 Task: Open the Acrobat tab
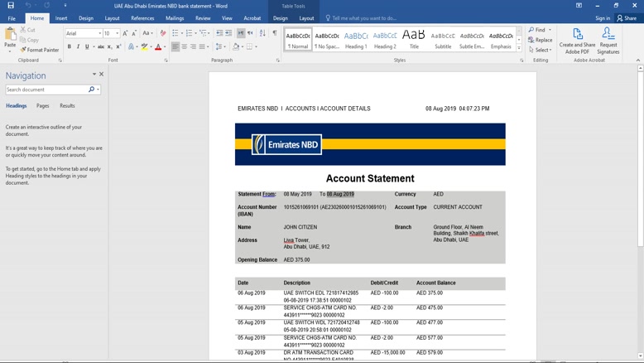coord(252,18)
